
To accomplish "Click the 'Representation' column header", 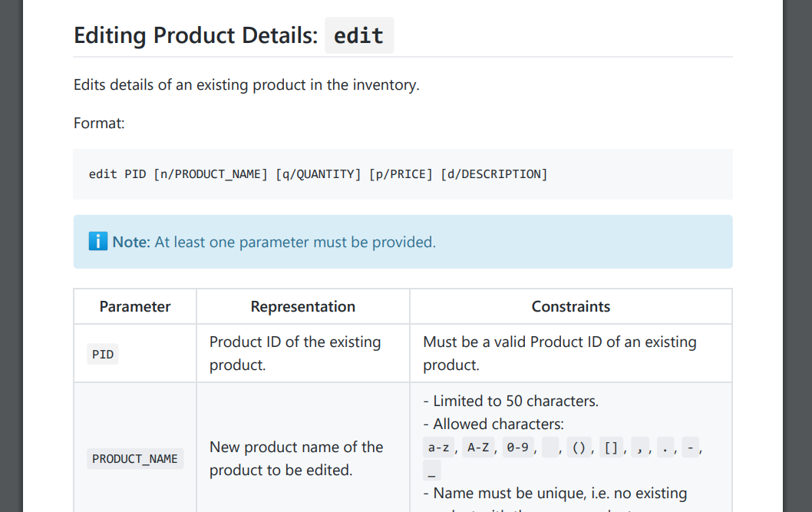I will point(303,306).
